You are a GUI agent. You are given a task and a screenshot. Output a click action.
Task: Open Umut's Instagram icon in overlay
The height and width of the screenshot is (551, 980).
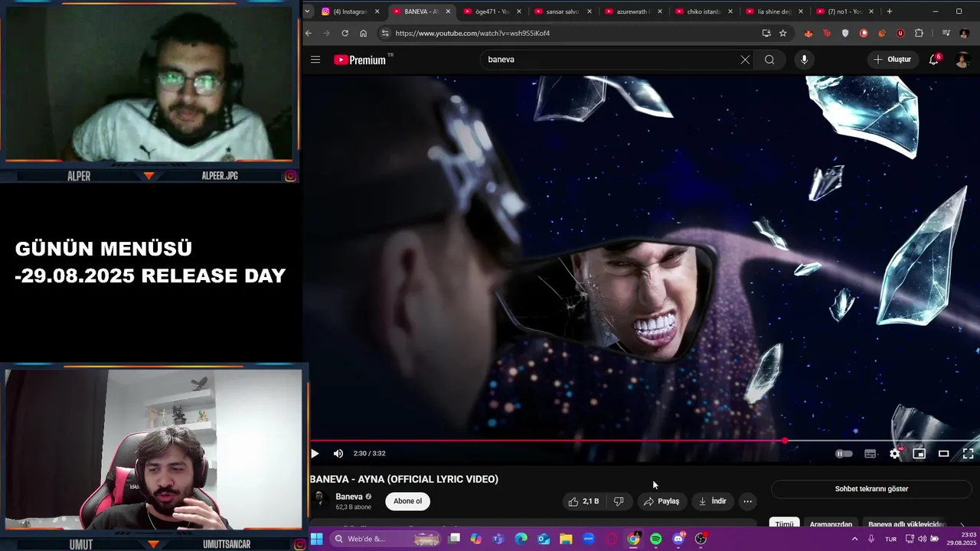[x=299, y=544]
